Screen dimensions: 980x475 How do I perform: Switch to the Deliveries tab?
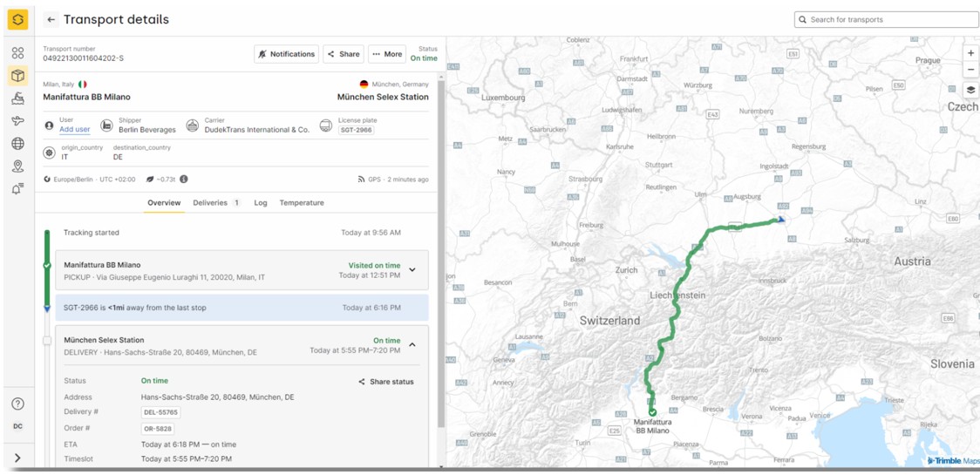[216, 203]
